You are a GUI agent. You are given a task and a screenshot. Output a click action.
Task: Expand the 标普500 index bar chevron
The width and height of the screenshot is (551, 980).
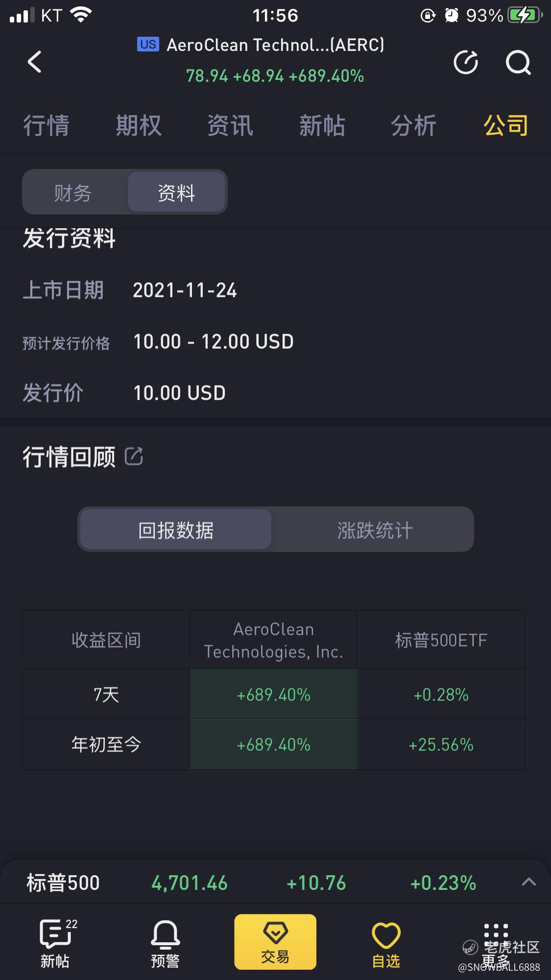[529, 883]
